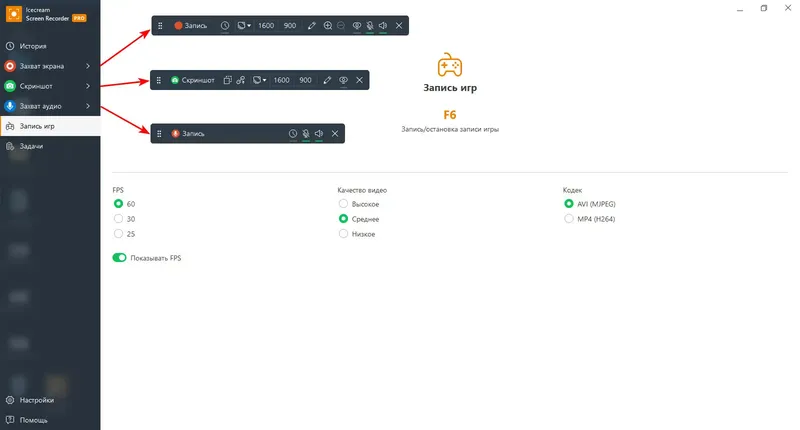
Task: Grab the dotted handle of the screen capture toolbar
Action: 160,26
